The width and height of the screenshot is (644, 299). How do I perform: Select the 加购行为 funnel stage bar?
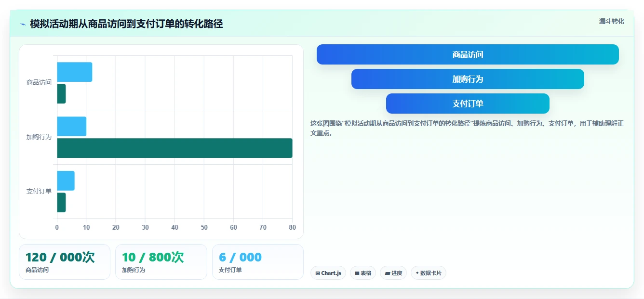pos(468,79)
